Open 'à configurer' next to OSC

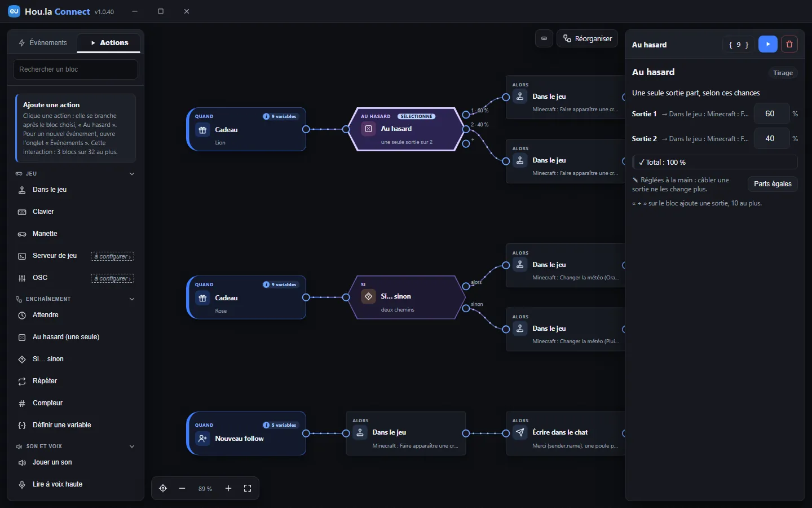click(113, 278)
